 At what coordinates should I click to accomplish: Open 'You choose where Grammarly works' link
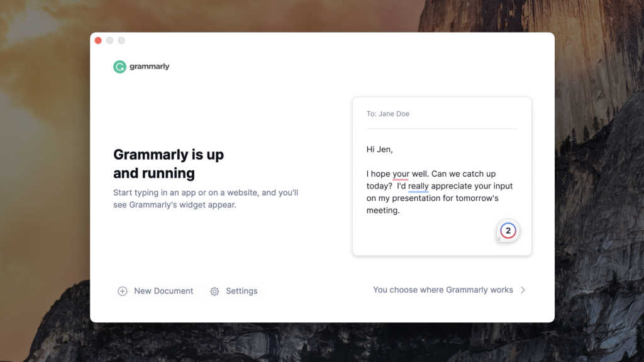[443, 290]
